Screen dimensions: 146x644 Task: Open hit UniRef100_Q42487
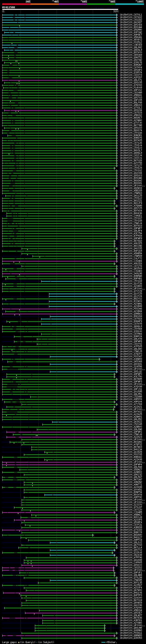tap(131, 22)
